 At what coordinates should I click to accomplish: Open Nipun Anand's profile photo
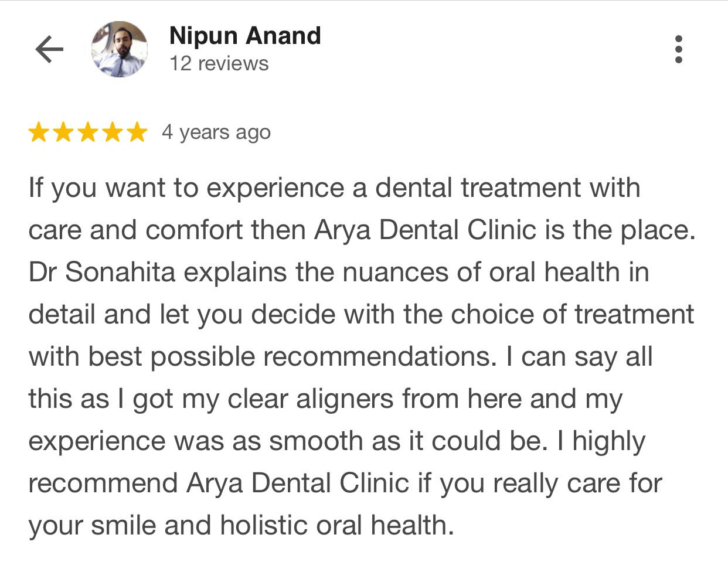coord(120,49)
